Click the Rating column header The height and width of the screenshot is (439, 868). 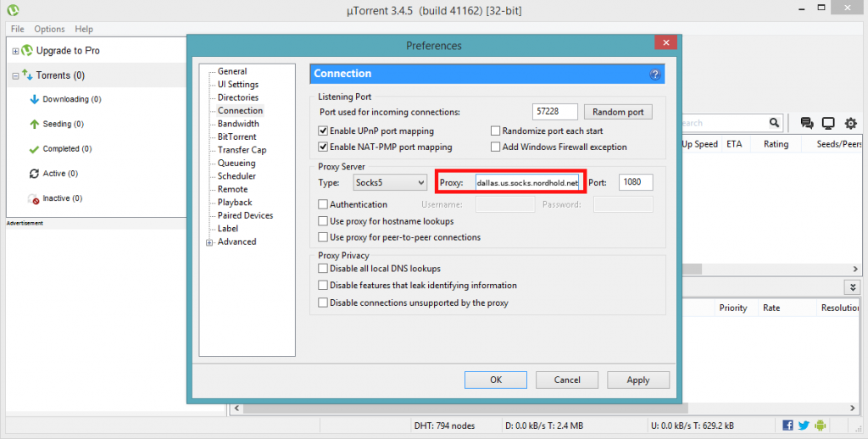click(x=776, y=144)
